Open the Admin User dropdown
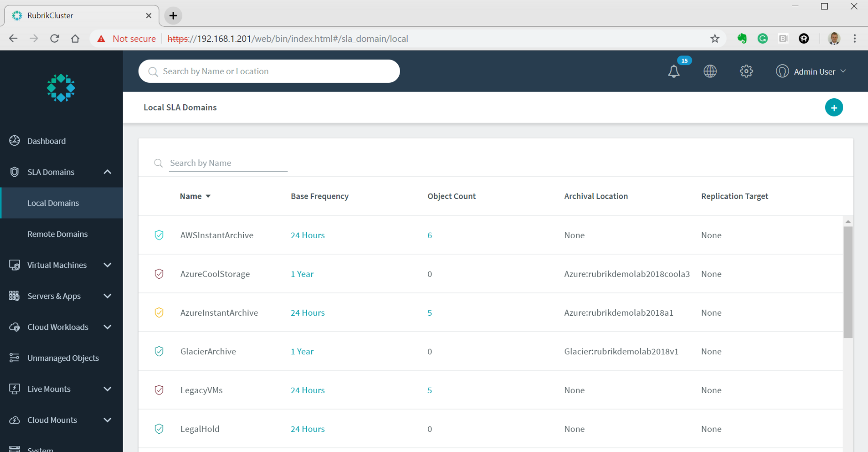The image size is (868, 452). [x=811, y=71]
